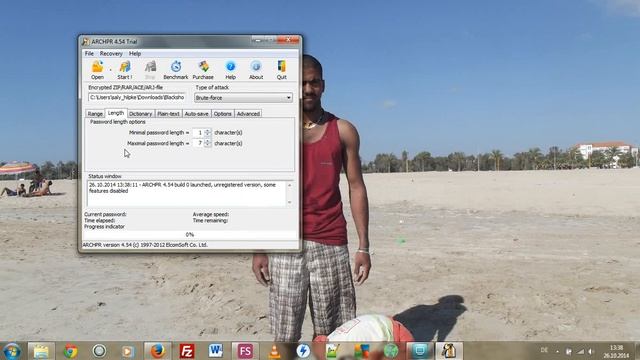Open the File menu

click(x=89, y=53)
